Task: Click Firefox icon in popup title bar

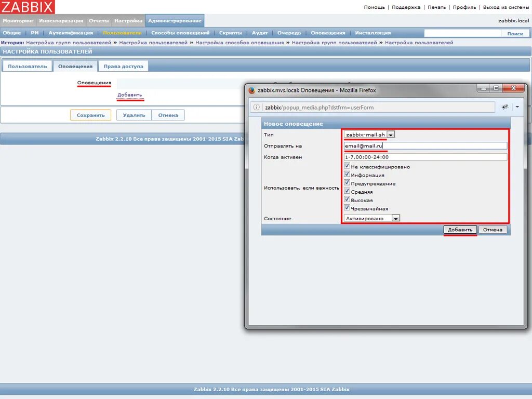Action: click(x=252, y=90)
